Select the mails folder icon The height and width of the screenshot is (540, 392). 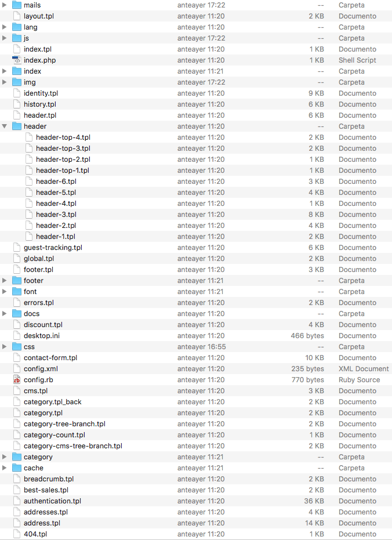click(x=16, y=5)
